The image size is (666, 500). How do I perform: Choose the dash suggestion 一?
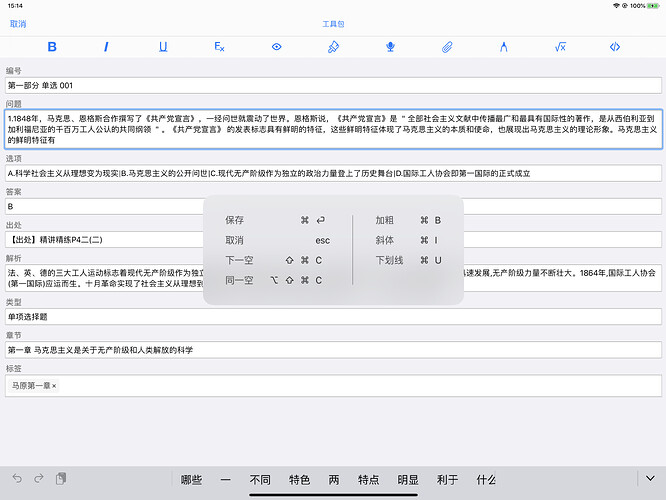pos(226,480)
